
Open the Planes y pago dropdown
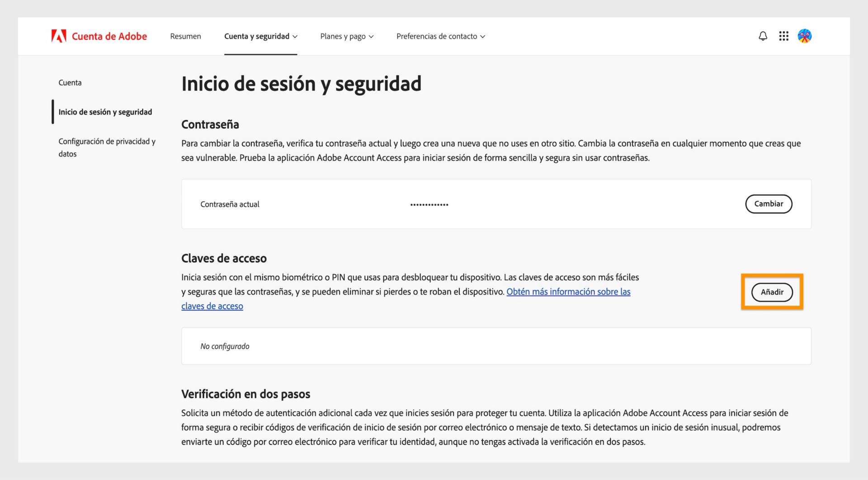point(346,36)
